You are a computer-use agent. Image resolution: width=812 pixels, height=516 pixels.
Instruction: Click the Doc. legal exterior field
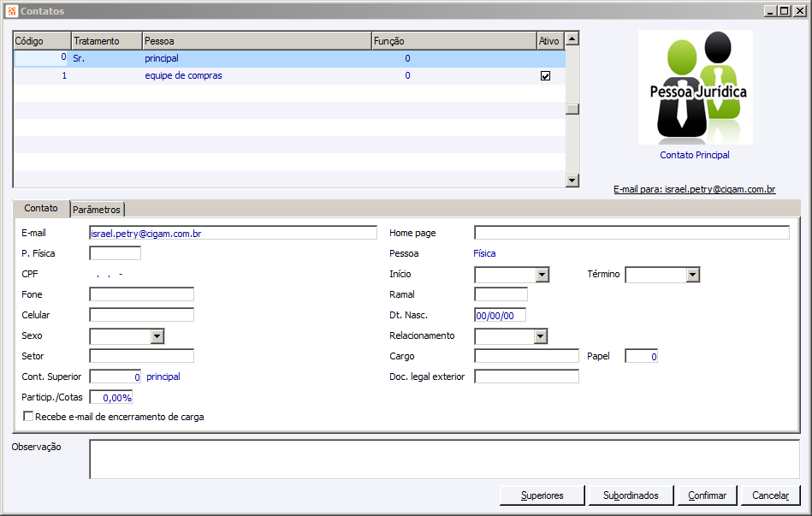pyautogui.click(x=527, y=377)
